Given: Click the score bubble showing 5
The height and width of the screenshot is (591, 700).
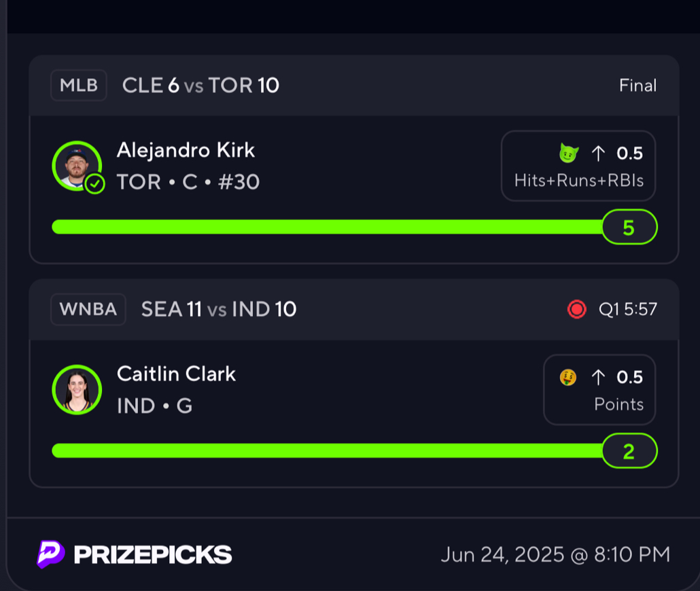Looking at the screenshot, I should pyautogui.click(x=629, y=227).
